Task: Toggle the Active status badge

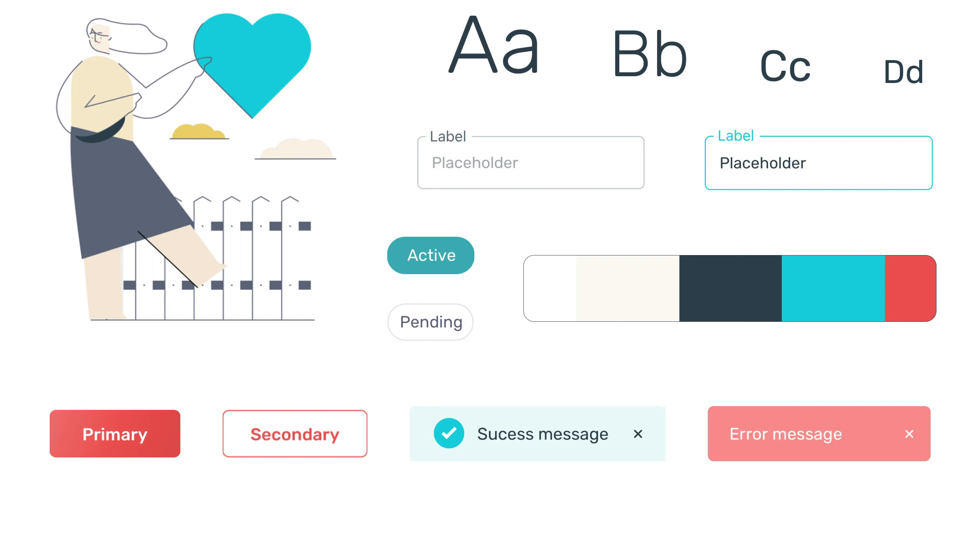Action: (x=431, y=255)
